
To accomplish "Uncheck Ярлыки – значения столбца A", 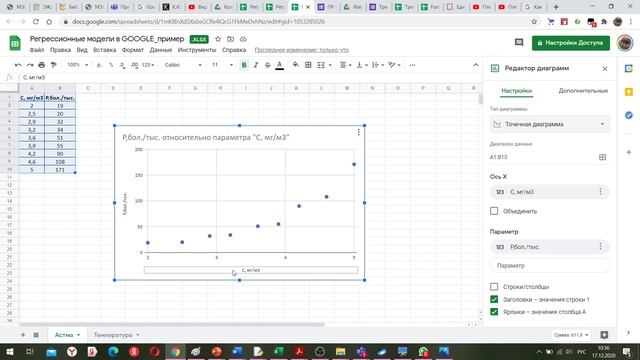I will click(x=494, y=312).
